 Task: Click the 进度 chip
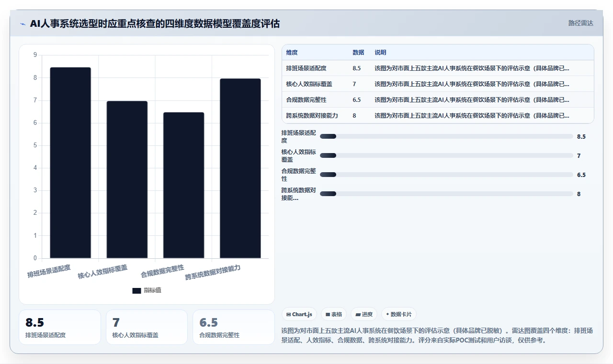coord(364,314)
